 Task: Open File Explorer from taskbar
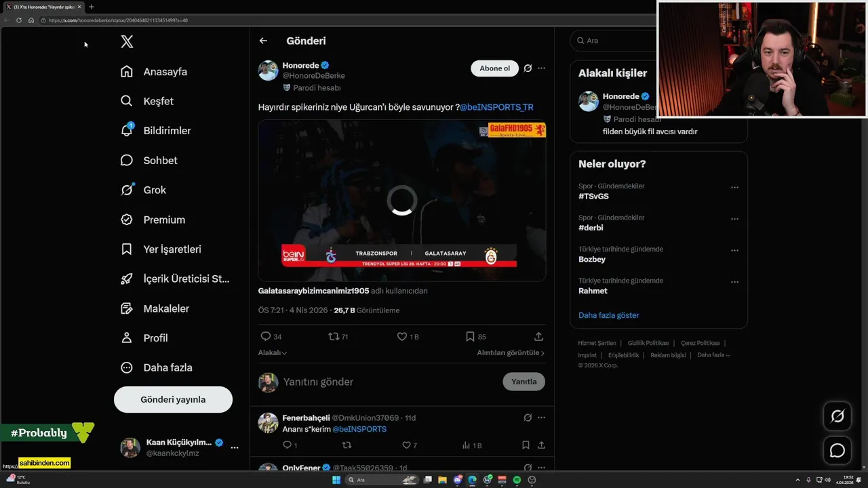(x=442, y=480)
